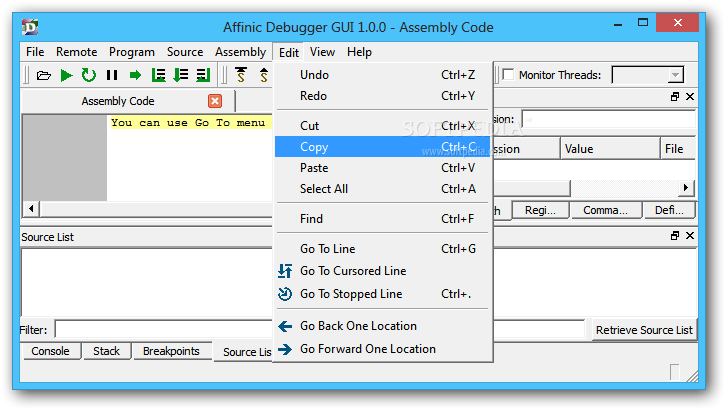Close the upper right watch panel

tap(690, 96)
